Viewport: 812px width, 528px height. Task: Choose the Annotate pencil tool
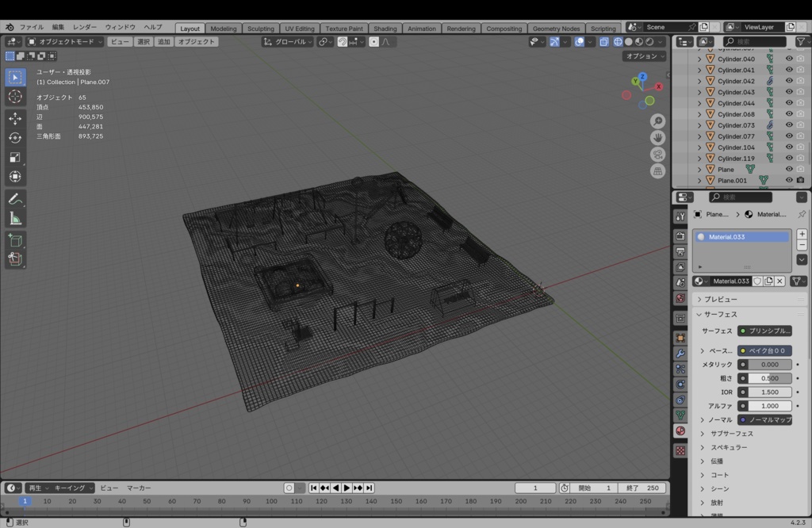[x=15, y=199]
